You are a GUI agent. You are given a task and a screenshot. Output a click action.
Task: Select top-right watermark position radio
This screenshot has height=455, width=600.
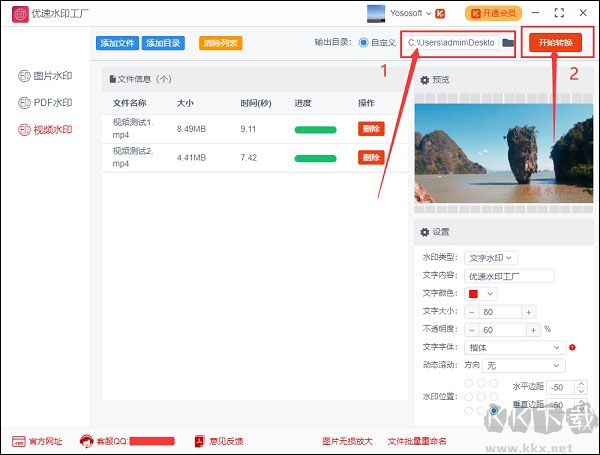coord(494,383)
